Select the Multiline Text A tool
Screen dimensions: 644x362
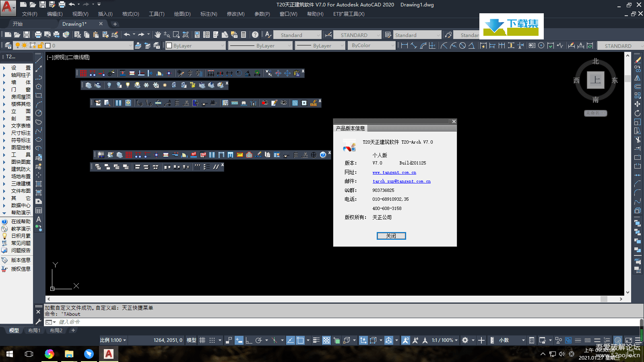click(39, 220)
